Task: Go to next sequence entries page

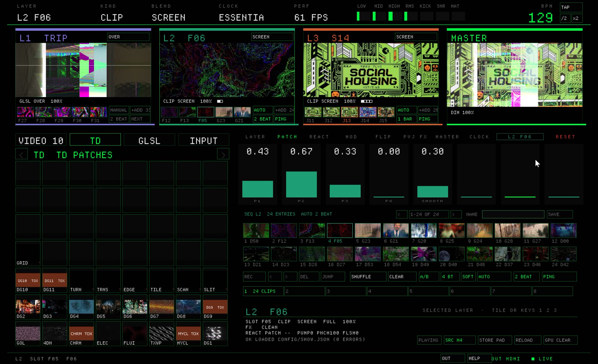Action: click(x=456, y=214)
